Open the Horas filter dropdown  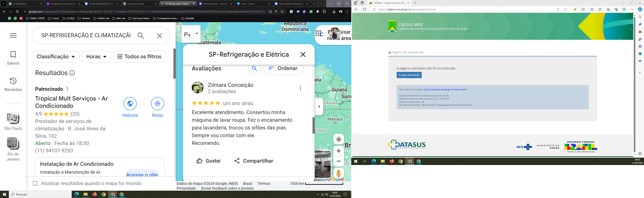coord(96,57)
